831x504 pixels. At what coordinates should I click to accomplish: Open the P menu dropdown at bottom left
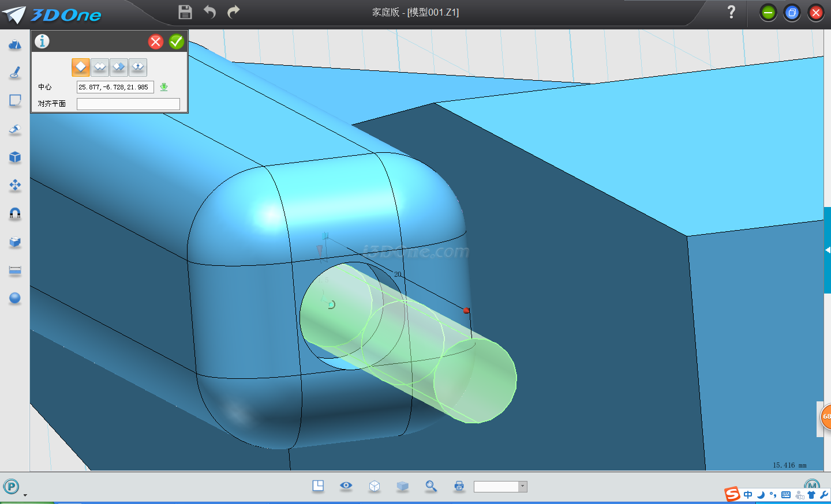pos(12,487)
